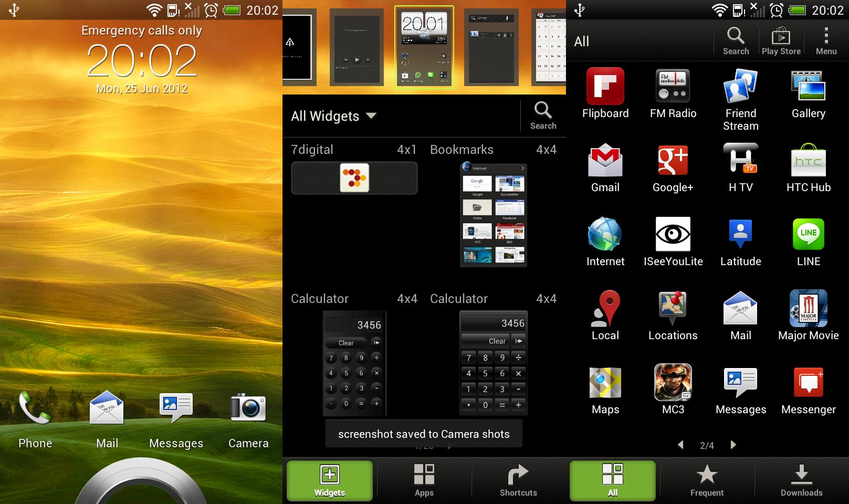The height and width of the screenshot is (504, 849).
Task: Select the Downloads tab
Action: point(801,480)
